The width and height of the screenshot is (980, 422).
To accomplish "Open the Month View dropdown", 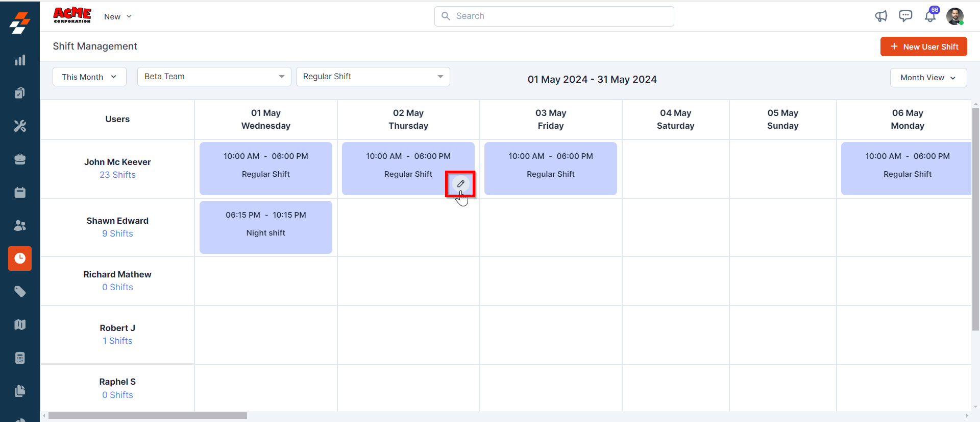I will [x=928, y=78].
